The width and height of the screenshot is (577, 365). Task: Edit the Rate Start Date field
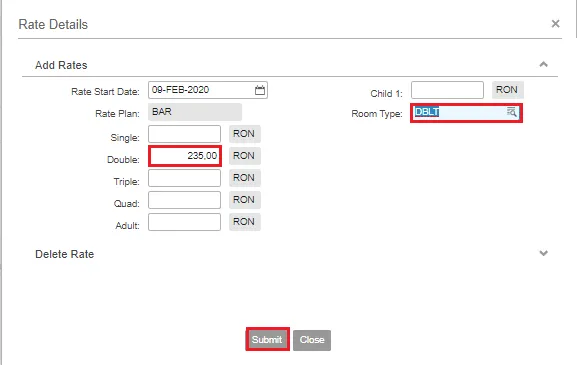pyautogui.click(x=208, y=90)
